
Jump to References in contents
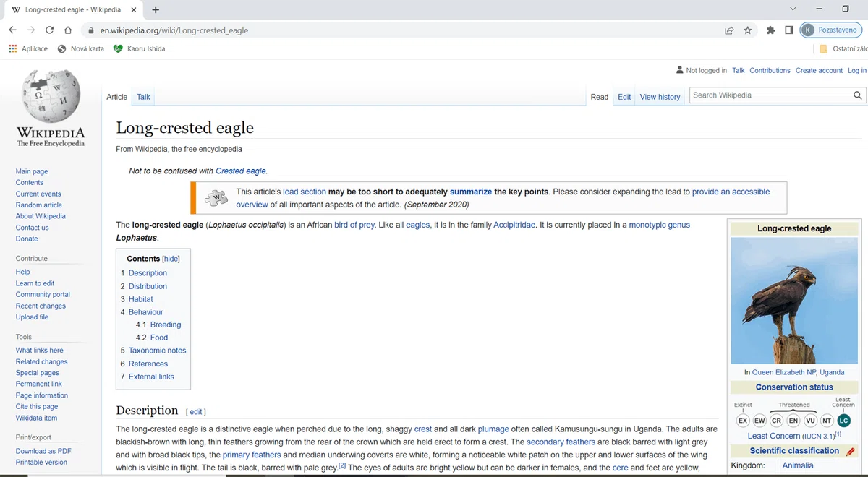(148, 364)
